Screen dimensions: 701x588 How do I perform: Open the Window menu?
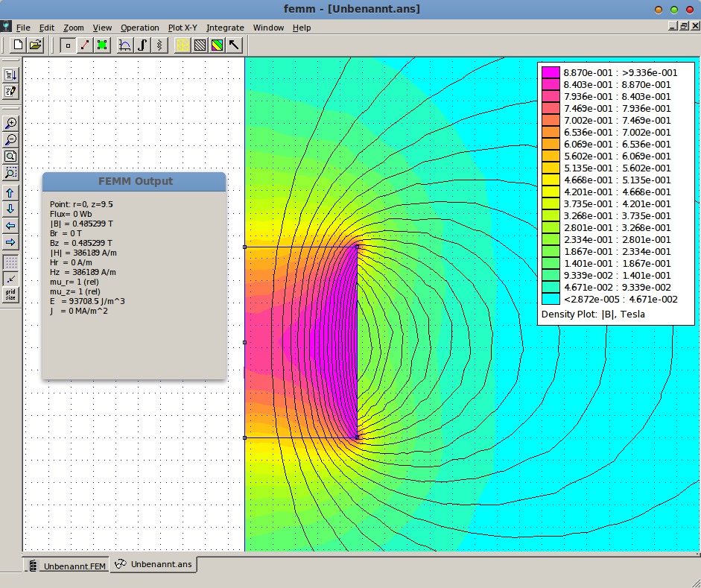click(x=269, y=28)
